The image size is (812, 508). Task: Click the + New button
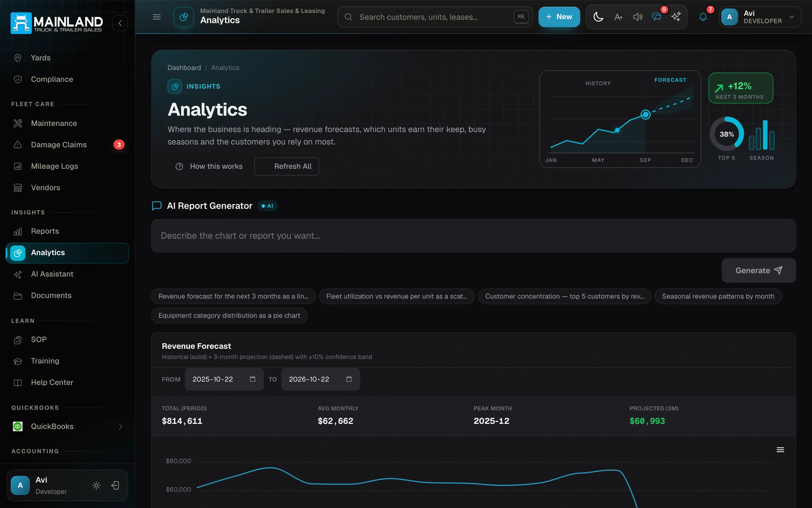(x=559, y=17)
